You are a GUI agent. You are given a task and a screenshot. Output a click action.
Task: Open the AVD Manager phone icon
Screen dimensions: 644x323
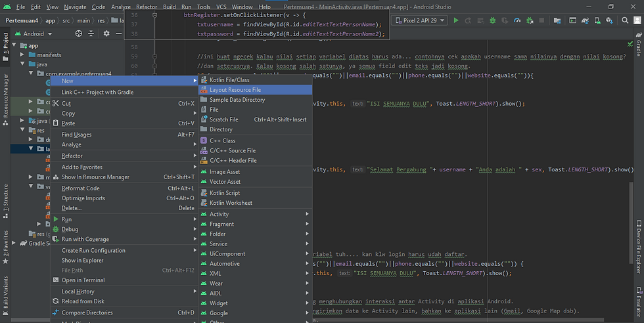coord(597,20)
